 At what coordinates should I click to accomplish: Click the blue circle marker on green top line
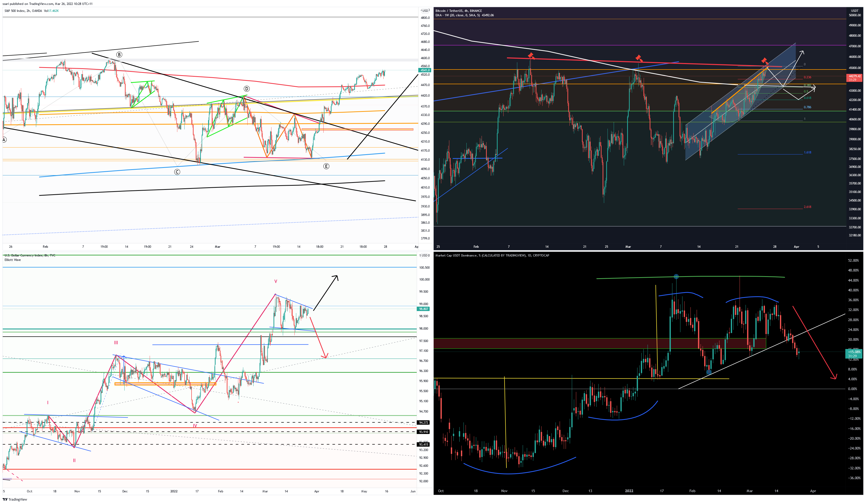(x=676, y=276)
